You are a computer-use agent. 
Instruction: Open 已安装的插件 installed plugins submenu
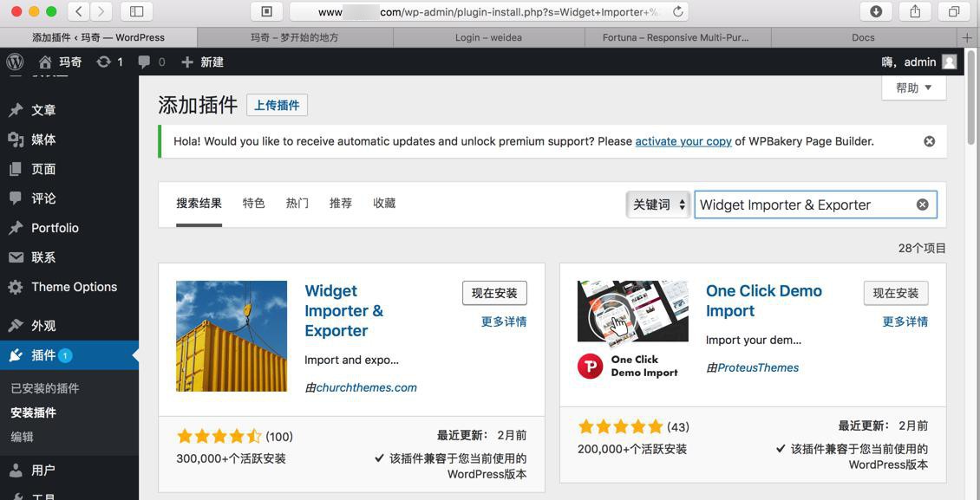click(x=45, y=388)
